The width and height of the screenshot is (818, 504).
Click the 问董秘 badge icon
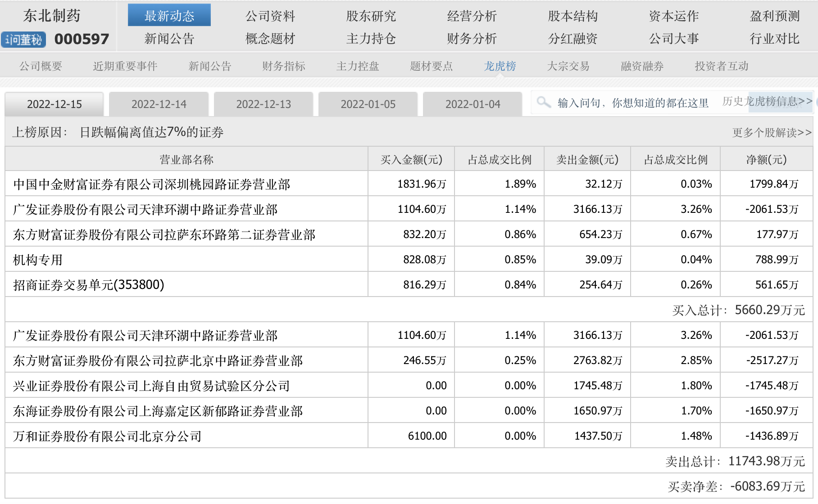[x=23, y=40]
